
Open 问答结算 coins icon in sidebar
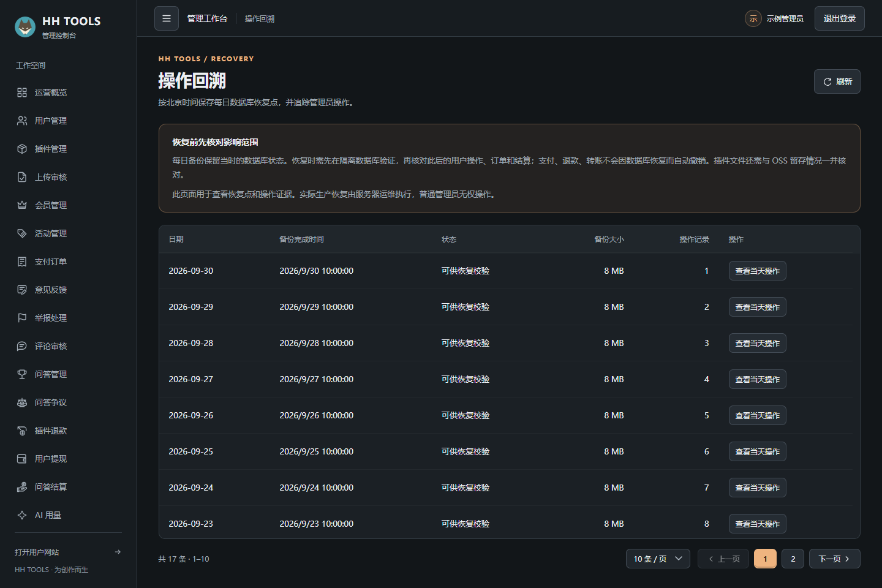[x=22, y=487]
